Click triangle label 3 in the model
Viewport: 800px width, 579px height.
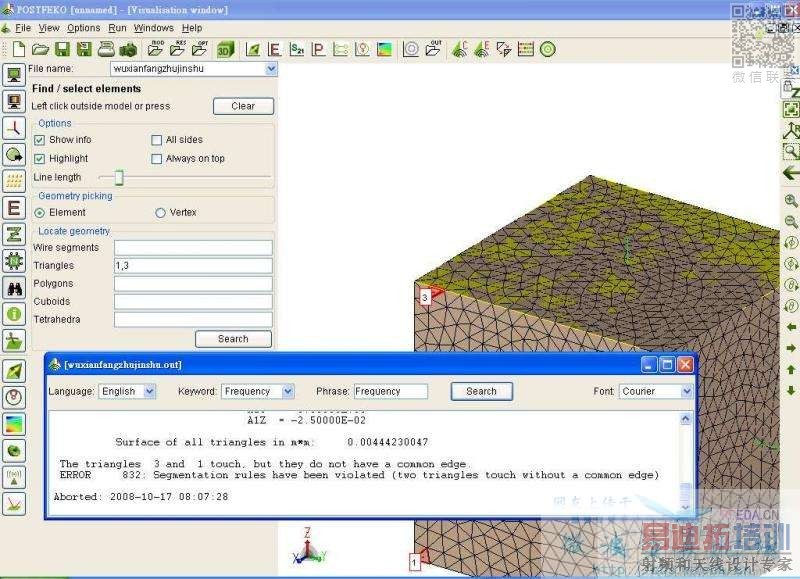click(424, 297)
